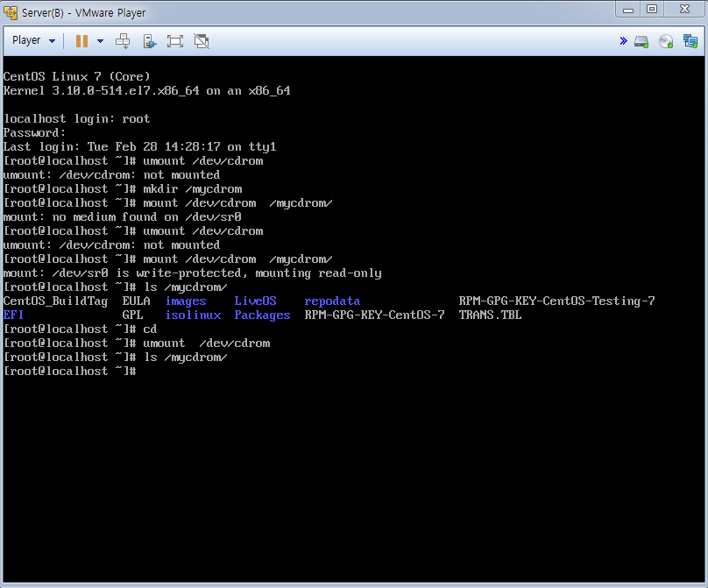
Task: Click 'CentOS Linux 7 (Core)' banner text
Action: (77, 77)
